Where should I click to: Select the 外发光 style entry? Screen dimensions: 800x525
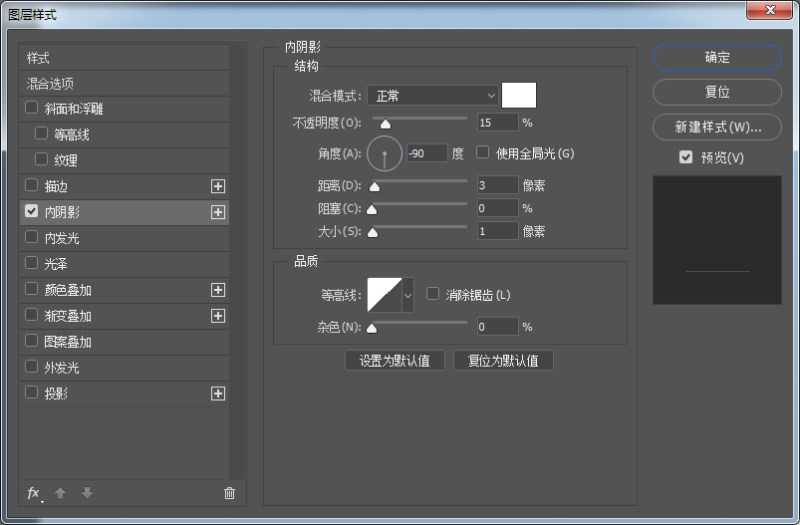coord(62,368)
